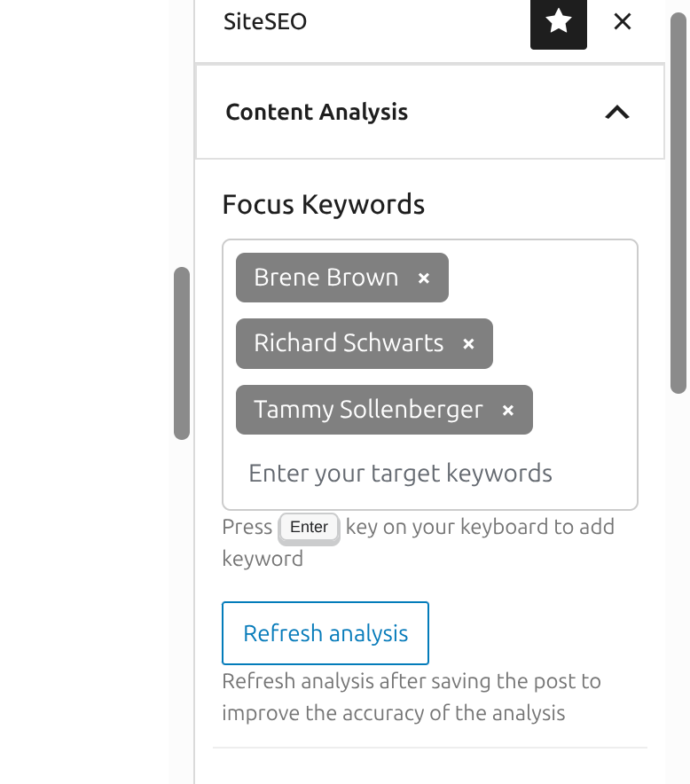
Task: Click the SiteSEO panel title
Action: [265, 22]
